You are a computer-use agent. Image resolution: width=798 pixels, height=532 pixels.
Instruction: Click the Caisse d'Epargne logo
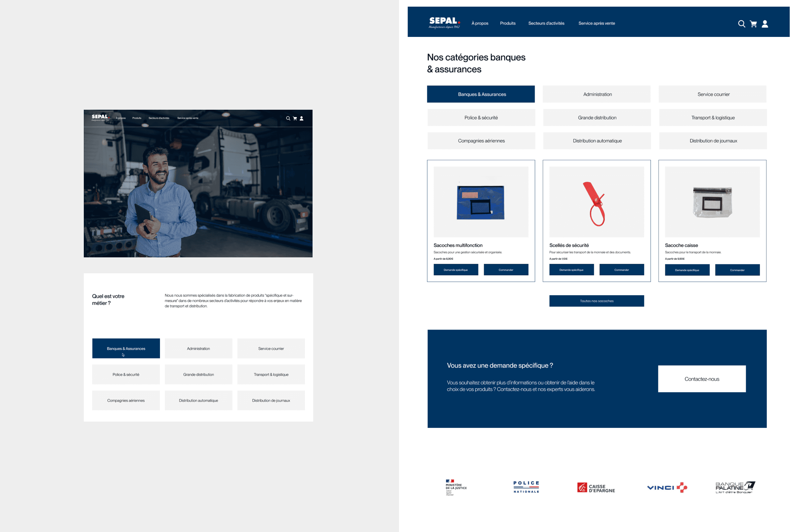click(x=596, y=488)
